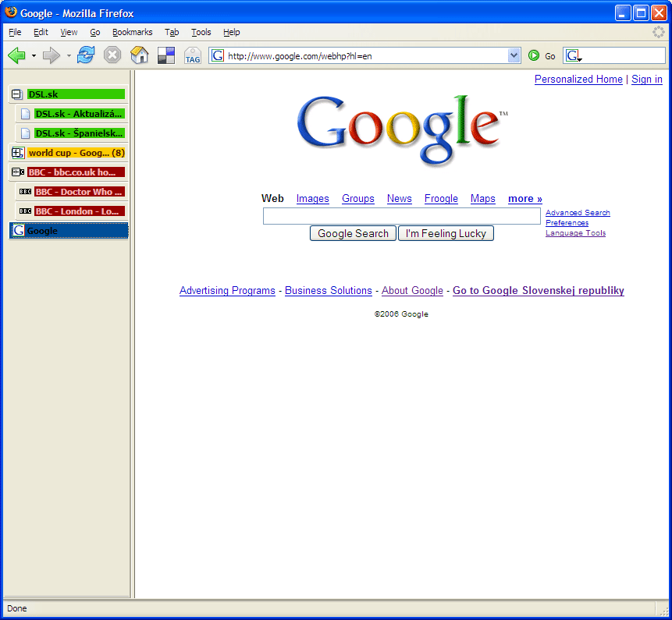Click the green Go button icon
Image resolution: width=672 pixels, height=620 pixels.
534,55
